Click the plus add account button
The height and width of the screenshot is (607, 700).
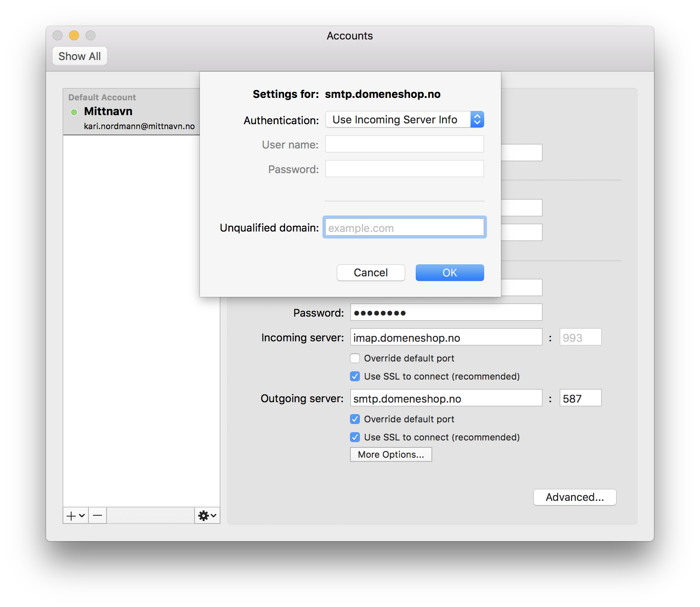(76, 516)
